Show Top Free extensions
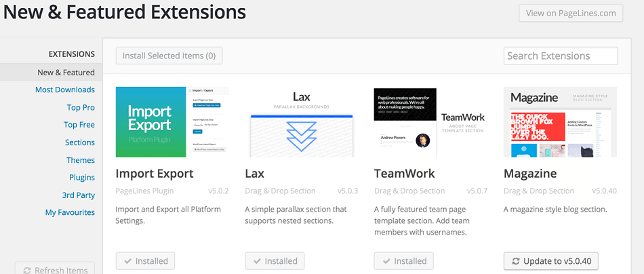The height and width of the screenshot is (274, 644). click(x=79, y=125)
